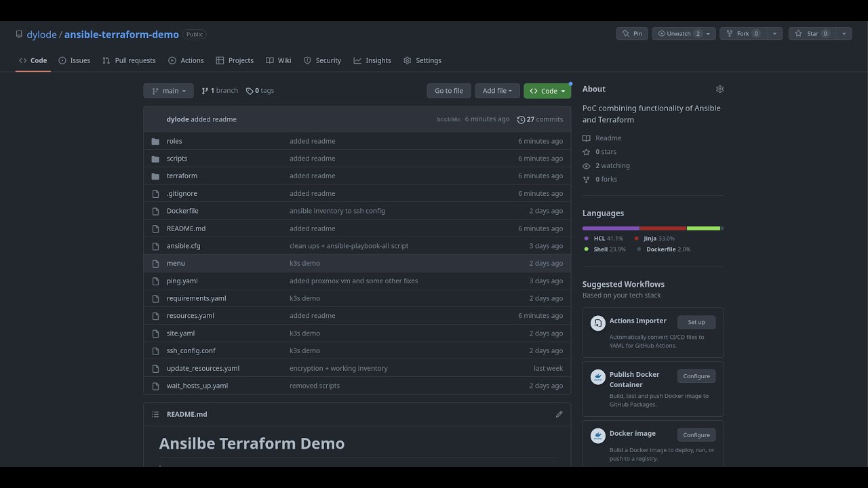Click the book icon beside Readme
The height and width of the screenshot is (488, 868).
coord(587,138)
